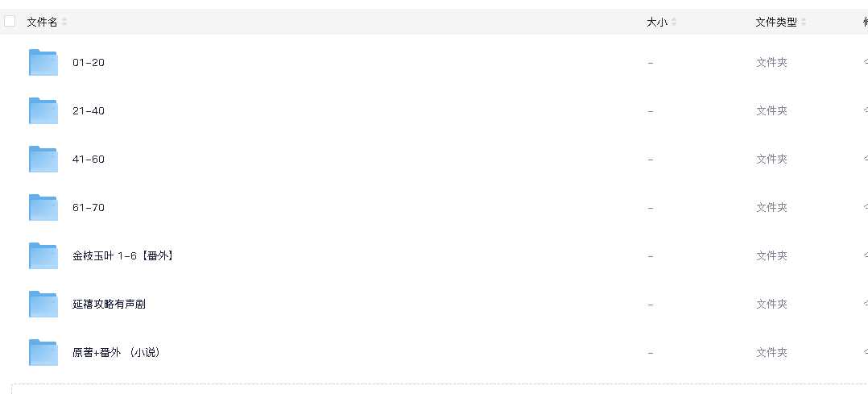Image resolution: width=868 pixels, height=394 pixels.
Task: Click the sort arrows beside 大小
Action: pos(674,23)
